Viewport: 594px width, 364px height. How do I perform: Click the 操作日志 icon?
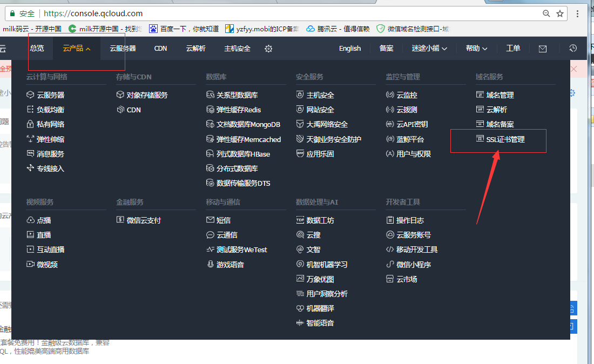(x=390, y=220)
